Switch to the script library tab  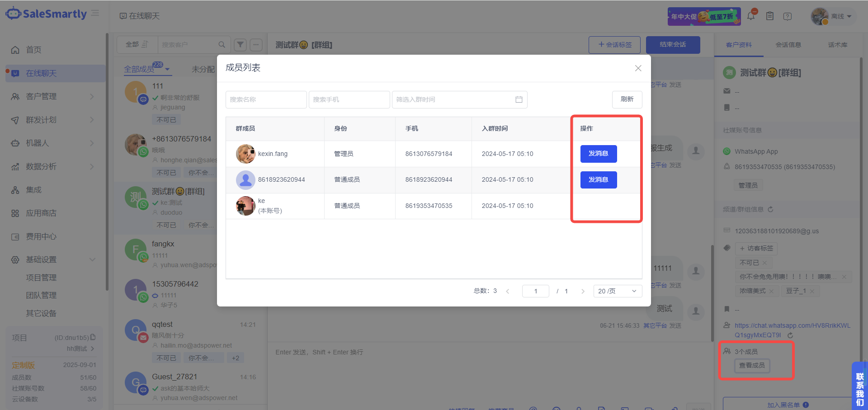(837, 45)
